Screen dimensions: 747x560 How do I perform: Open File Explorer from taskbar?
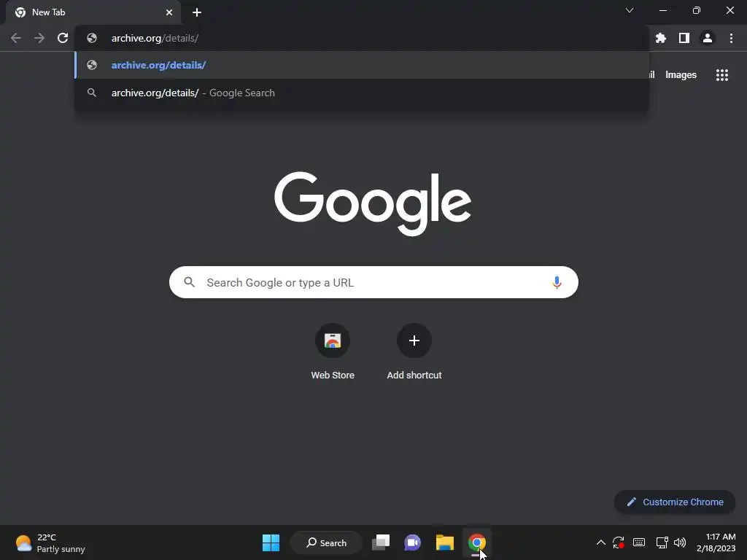tap(444, 542)
